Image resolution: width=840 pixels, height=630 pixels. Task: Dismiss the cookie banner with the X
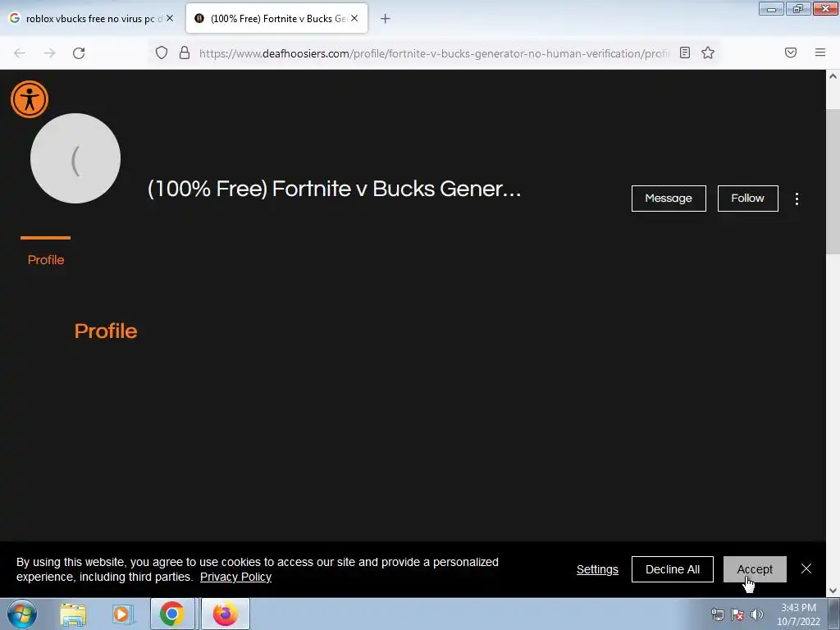coord(806,569)
